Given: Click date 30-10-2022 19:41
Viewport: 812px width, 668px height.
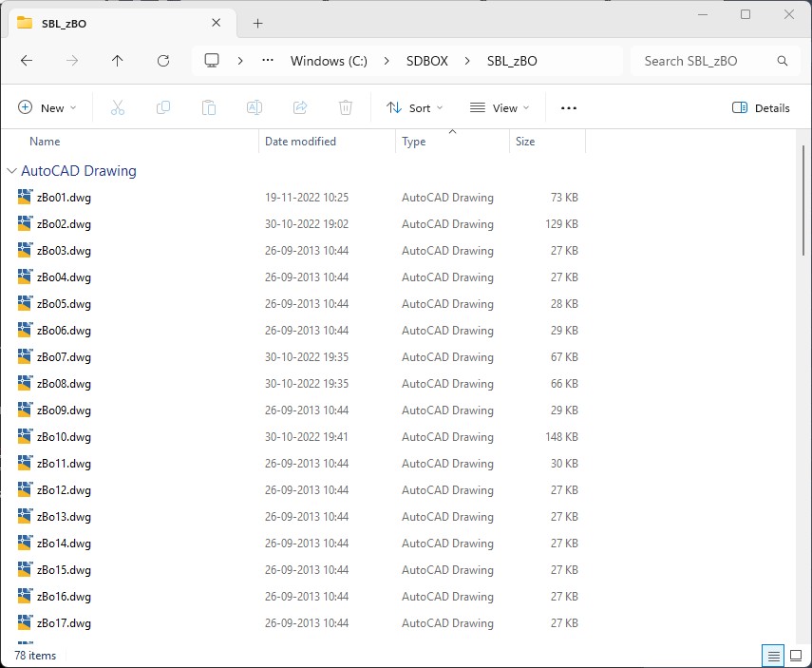Looking at the screenshot, I should [307, 436].
